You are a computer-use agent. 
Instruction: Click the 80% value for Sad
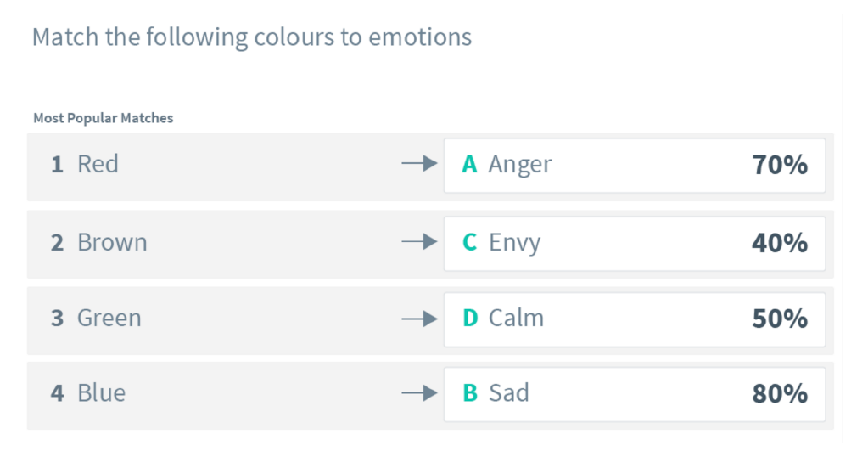pyautogui.click(x=780, y=394)
